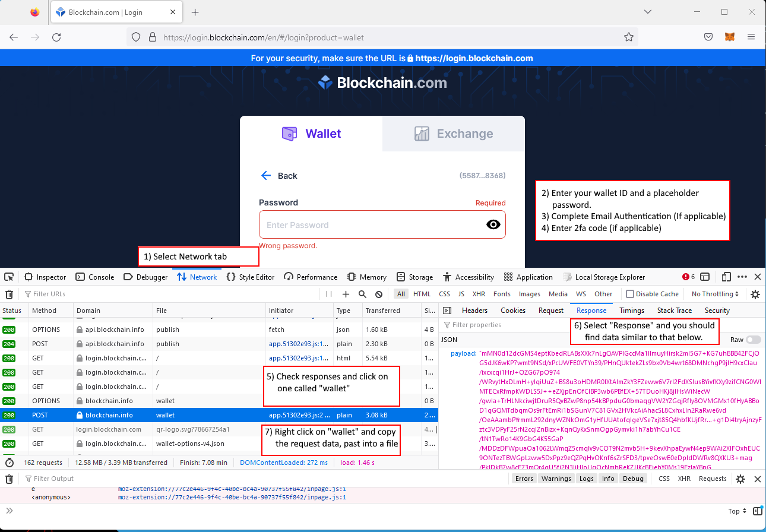This screenshot has width=766, height=532.
Task: Select the Cookies tab of the request
Action: (x=512, y=310)
